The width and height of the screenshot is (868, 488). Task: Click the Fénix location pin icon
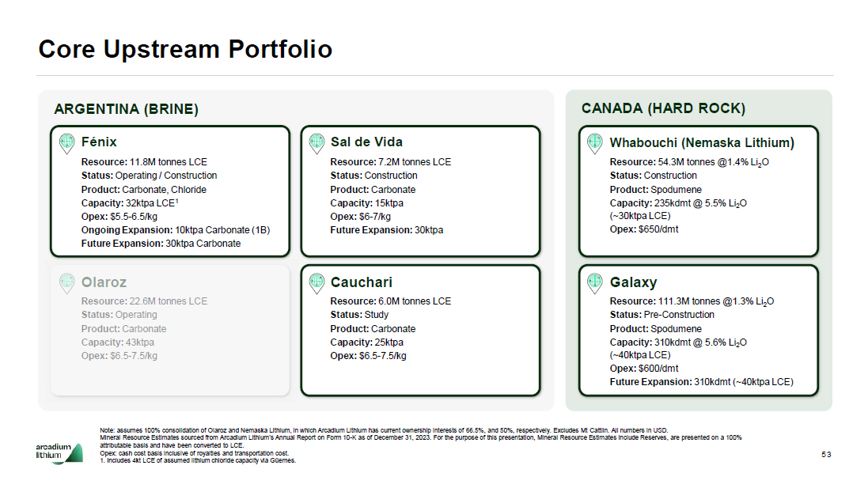pyautogui.click(x=67, y=143)
